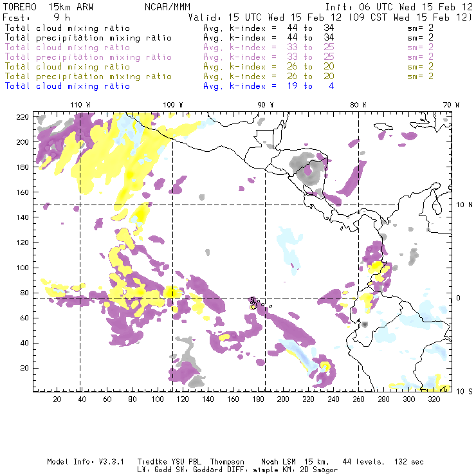Click the "2D Smagor" text in the footer
The image size is (476, 476).
coord(319,470)
